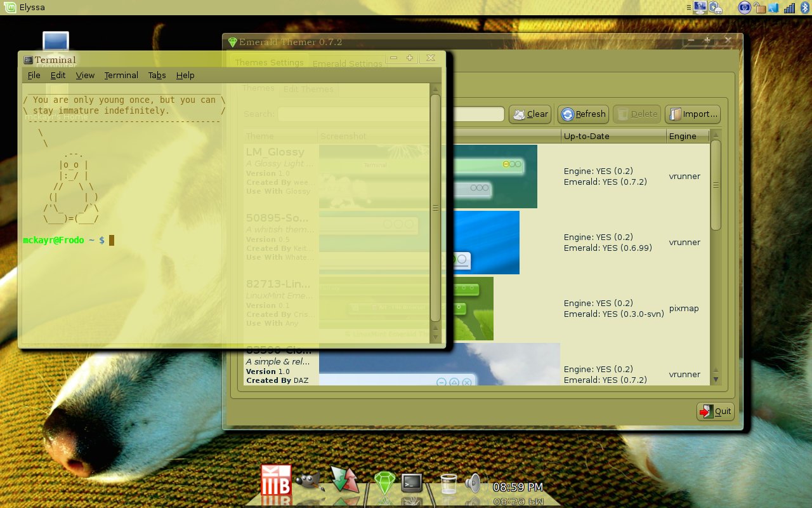
Task: Open the Help menu in Terminal
Action: 185,75
